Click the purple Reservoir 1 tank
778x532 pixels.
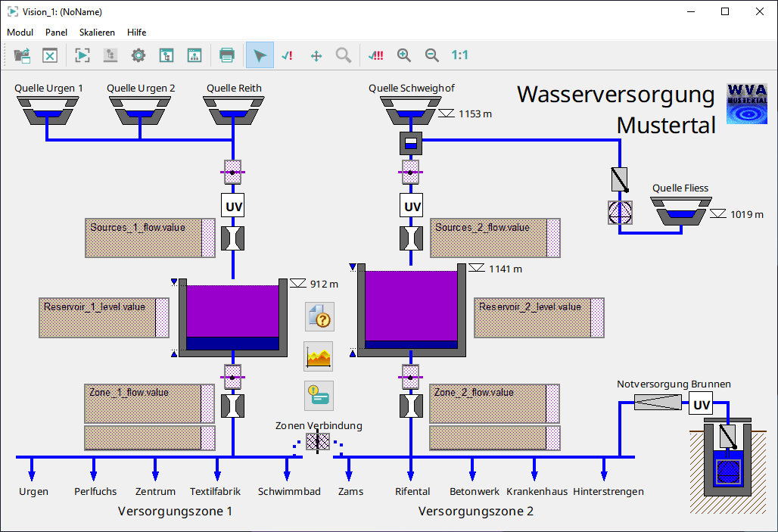coord(232,310)
